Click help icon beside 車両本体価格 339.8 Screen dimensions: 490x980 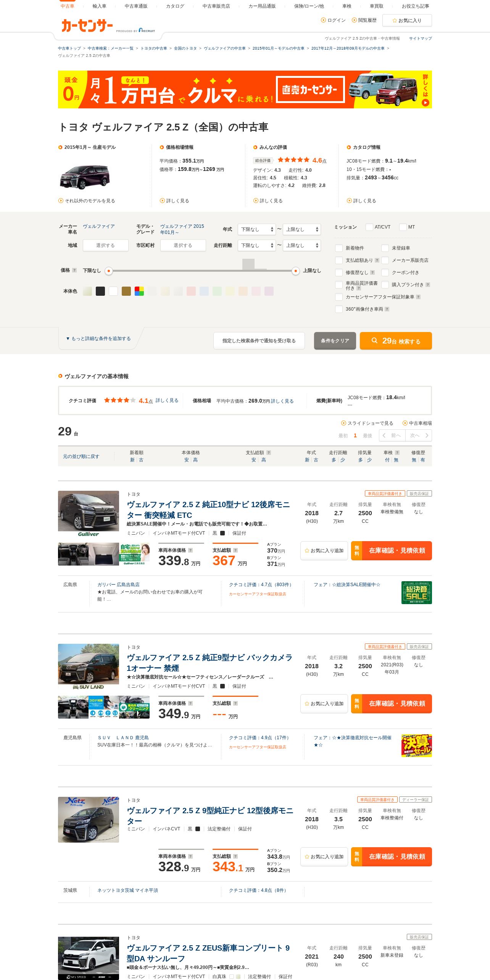(190, 550)
